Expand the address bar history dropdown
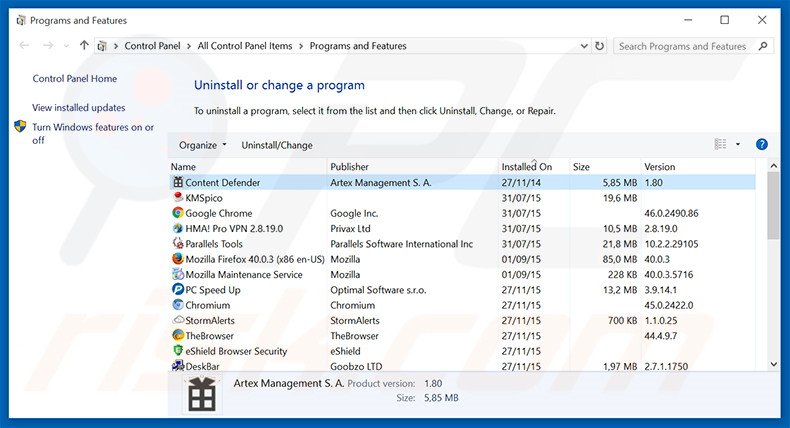This screenshot has height=428, width=790. coord(584,46)
